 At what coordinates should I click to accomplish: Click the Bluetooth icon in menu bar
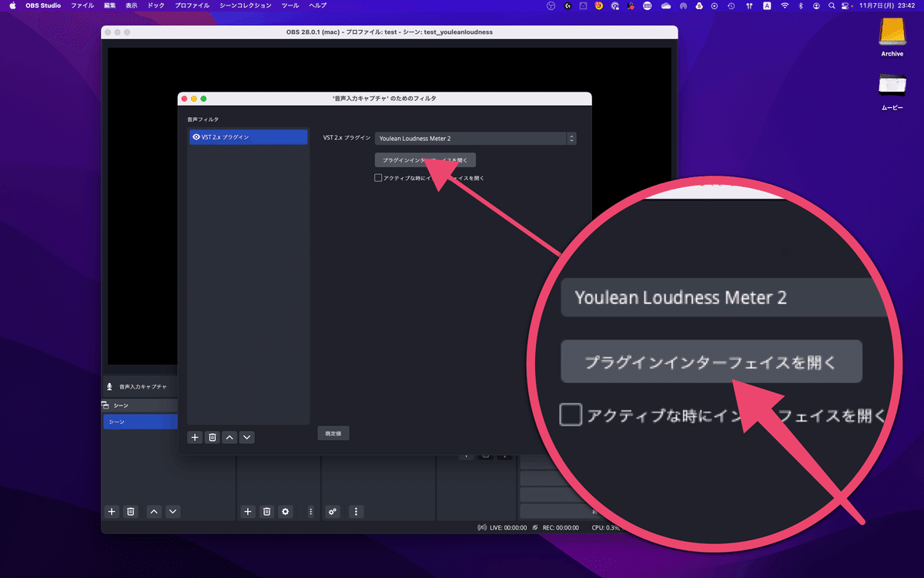click(x=801, y=5)
